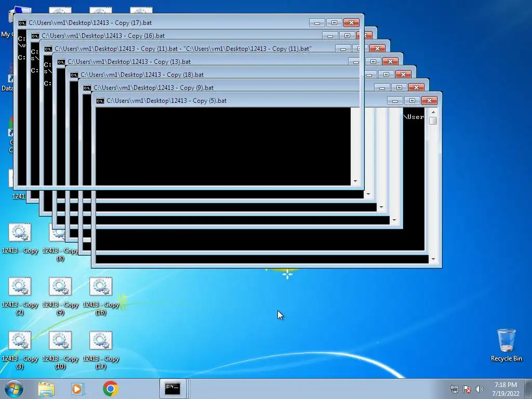Click scroll-down arrow in Copy (17).bat window
Viewport: 532px width, 399px height.
(x=355, y=181)
